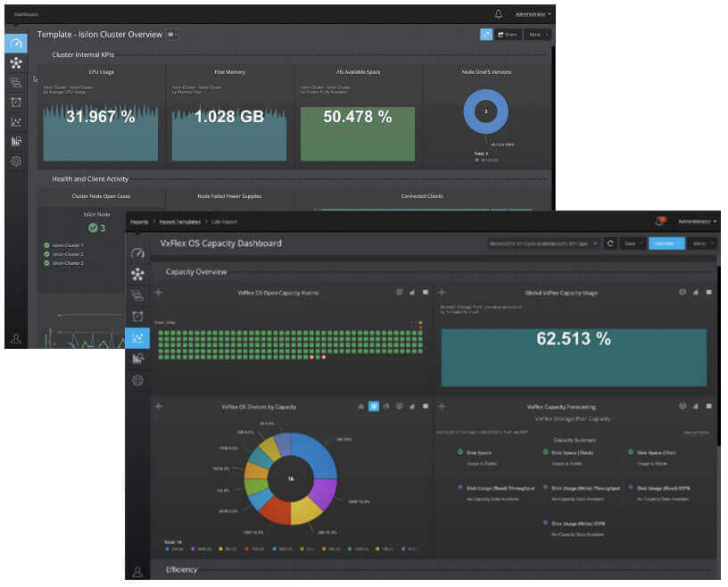Click leftmost icon on Capacity Forecasting widget header

(x=682, y=406)
